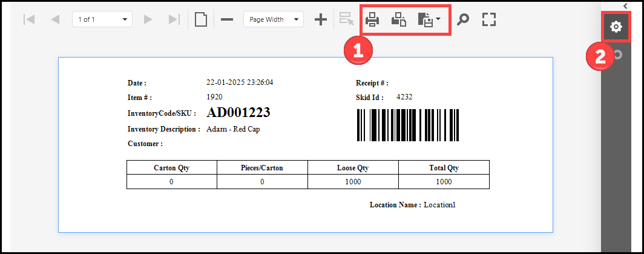
Task: Click the barcode on the report
Action: click(407, 125)
